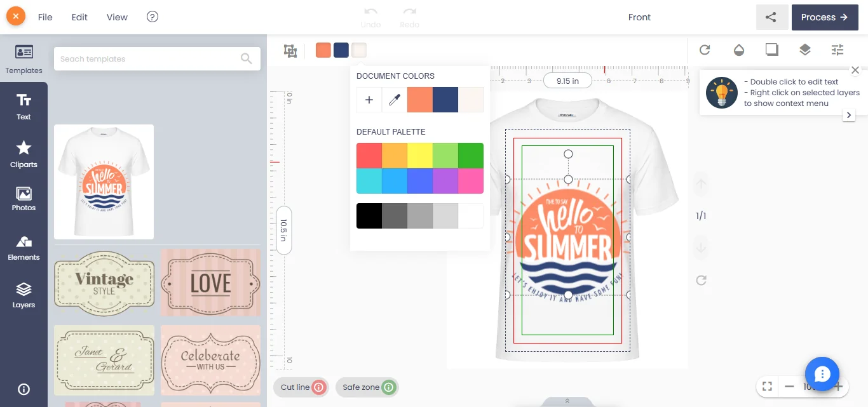Select the LOVE label template
This screenshot has height=407, width=868.
coord(210,283)
